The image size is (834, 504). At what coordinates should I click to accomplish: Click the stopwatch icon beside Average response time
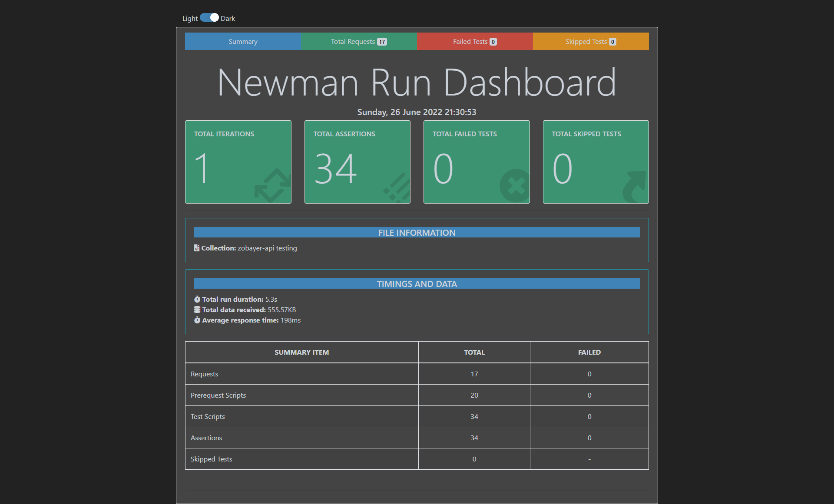(x=198, y=320)
